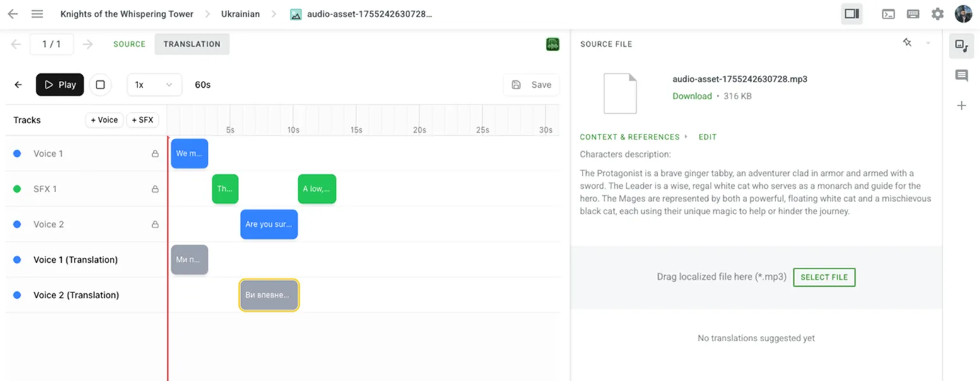Switch to the Translation tab

coord(192,44)
